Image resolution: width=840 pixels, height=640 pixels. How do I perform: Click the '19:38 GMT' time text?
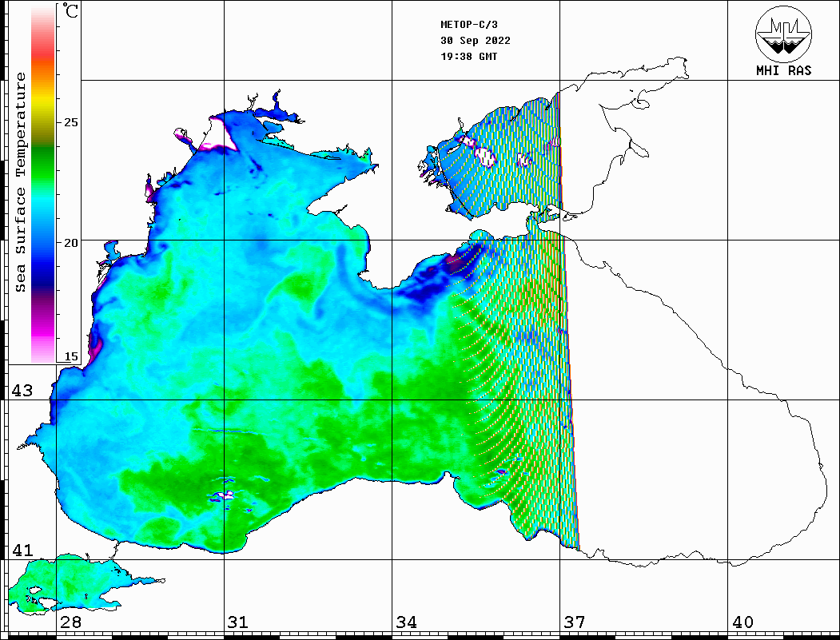pyautogui.click(x=468, y=56)
